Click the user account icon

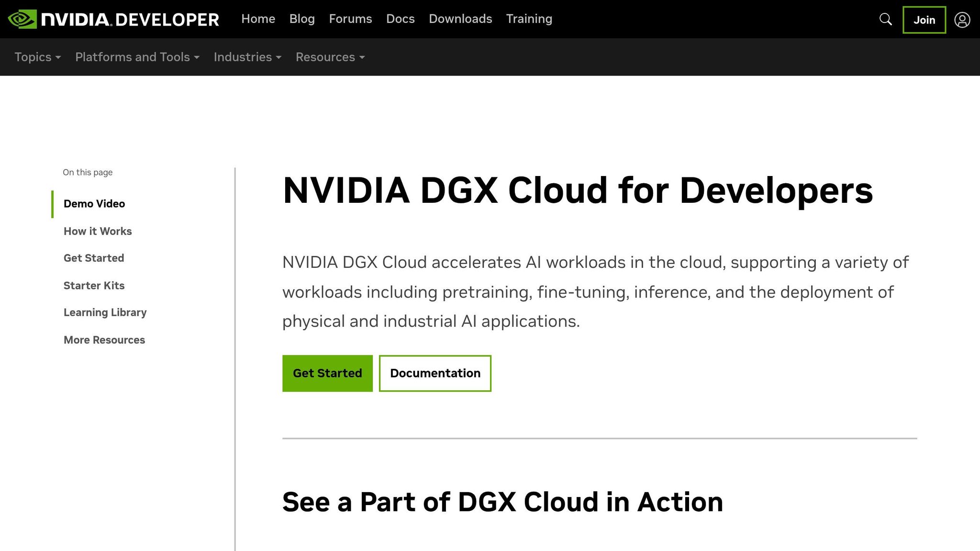(x=962, y=20)
